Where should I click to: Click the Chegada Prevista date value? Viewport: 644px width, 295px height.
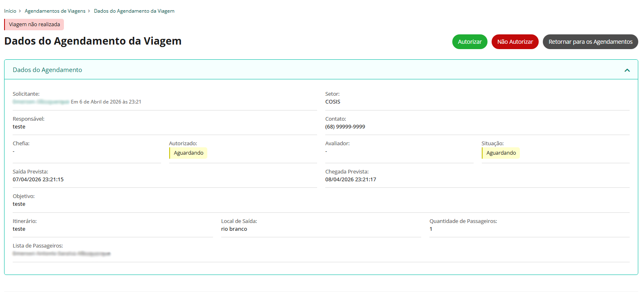pyautogui.click(x=351, y=180)
